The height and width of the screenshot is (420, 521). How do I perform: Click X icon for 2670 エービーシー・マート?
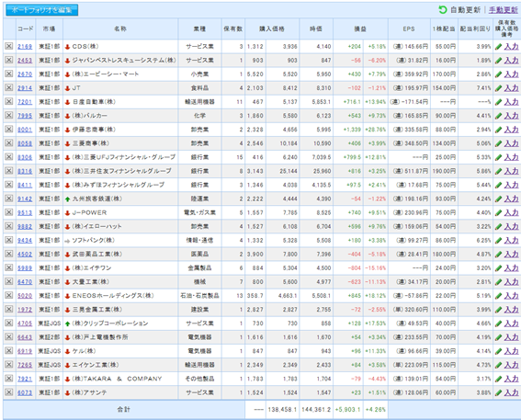tap(9, 74)
